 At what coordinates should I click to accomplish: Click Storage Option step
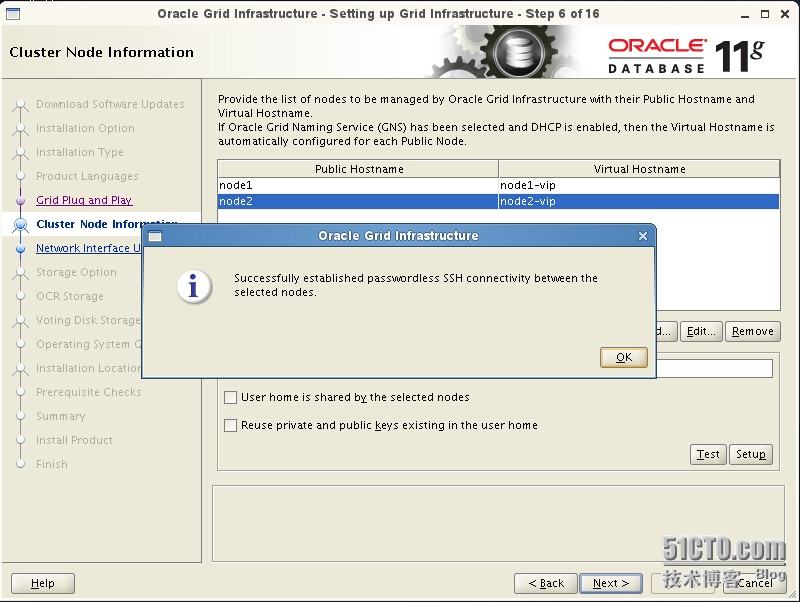pyautogui.click(x=77, y=272)
